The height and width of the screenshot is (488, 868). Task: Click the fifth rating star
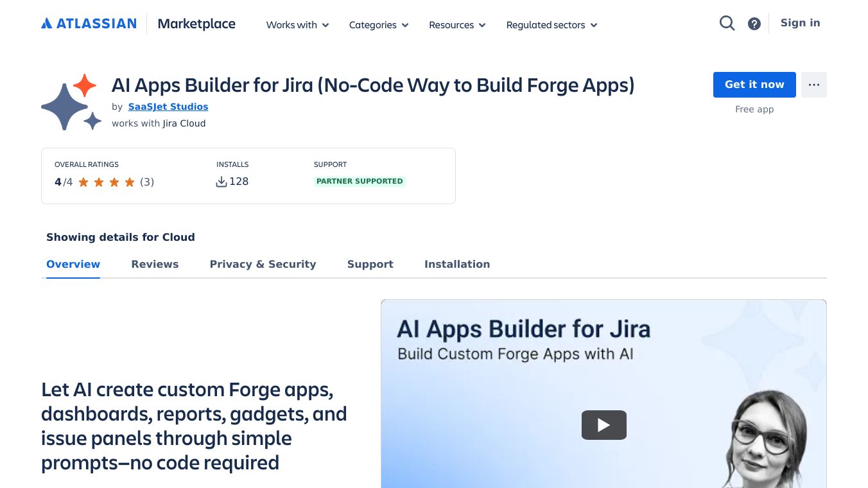(130, 182)
